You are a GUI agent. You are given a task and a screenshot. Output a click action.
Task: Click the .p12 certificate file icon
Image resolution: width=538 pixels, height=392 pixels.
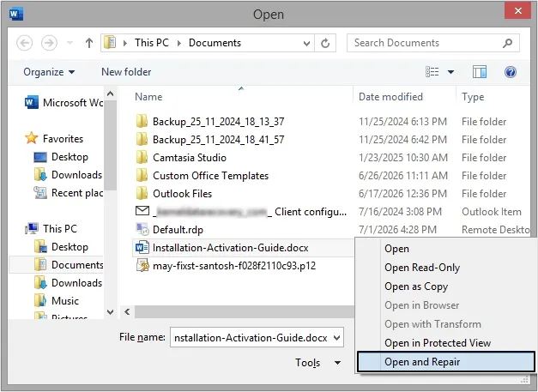tap(142, 265)
